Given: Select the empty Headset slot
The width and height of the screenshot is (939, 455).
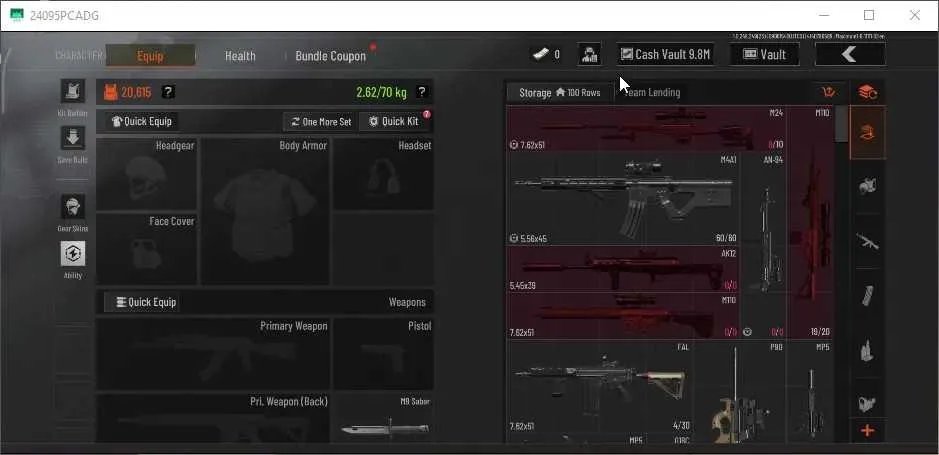Looking at the screenshot, I should click(383, 174).
